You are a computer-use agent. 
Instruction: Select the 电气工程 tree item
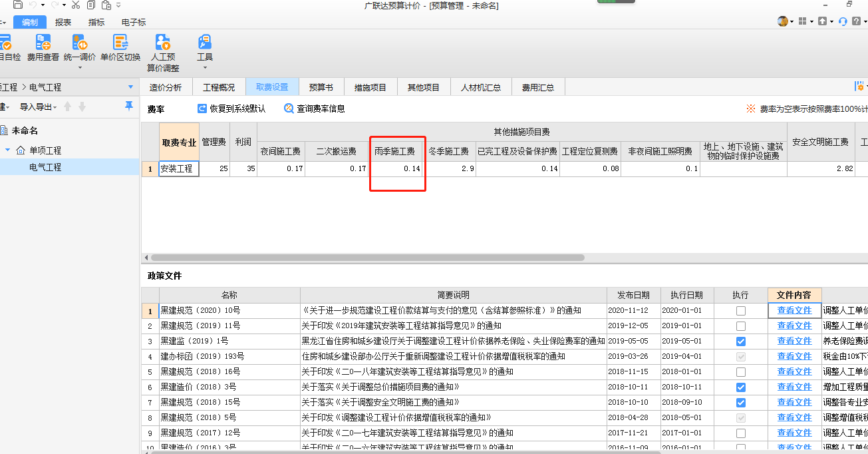pos(45,167)
